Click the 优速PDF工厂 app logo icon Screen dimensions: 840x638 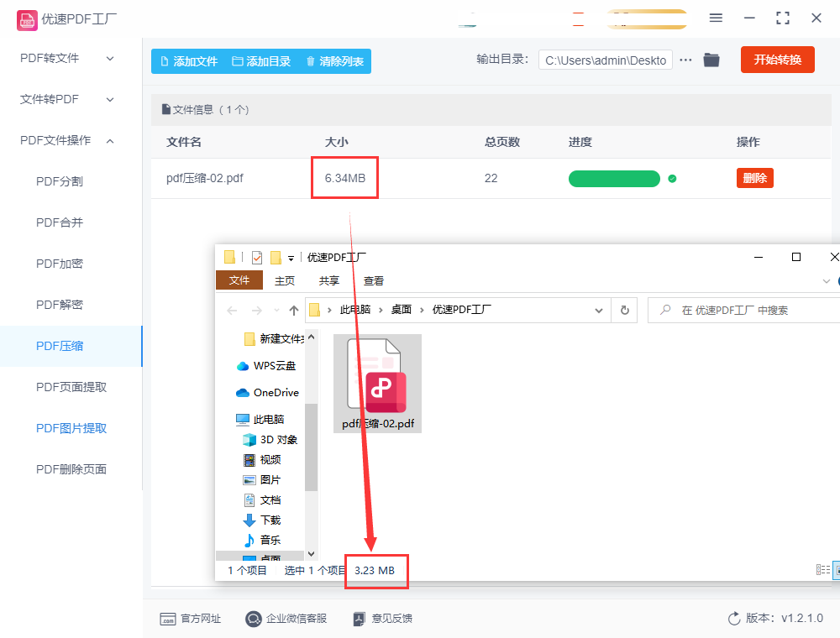point(27,20)
